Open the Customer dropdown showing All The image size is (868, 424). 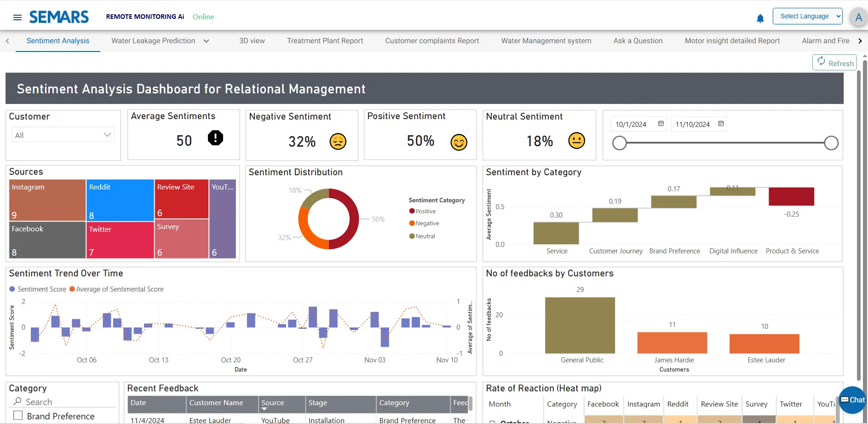coord(63,135)
